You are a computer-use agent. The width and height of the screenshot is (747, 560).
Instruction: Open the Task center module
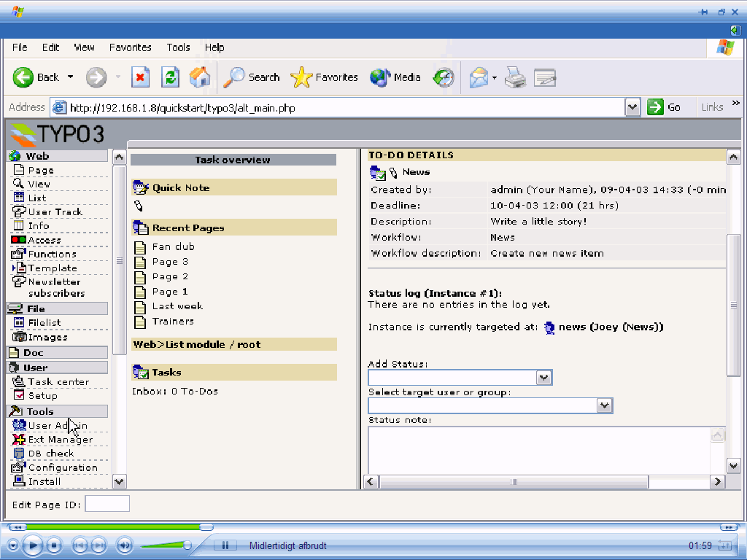(58, 381)
